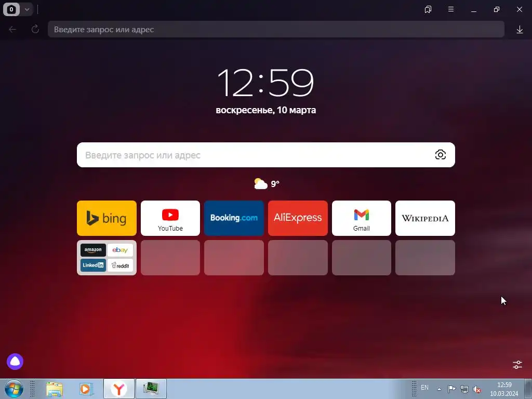Start image search with camera icon
The height and width of the screenshot is (399, 532).
pos(440,155)
